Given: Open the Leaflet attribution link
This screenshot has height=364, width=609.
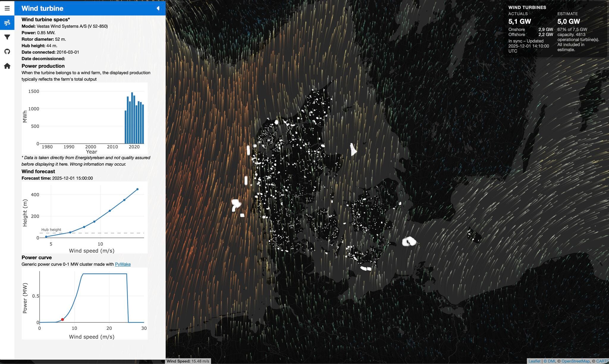Looking at the screenshot, I should [534, 361].
